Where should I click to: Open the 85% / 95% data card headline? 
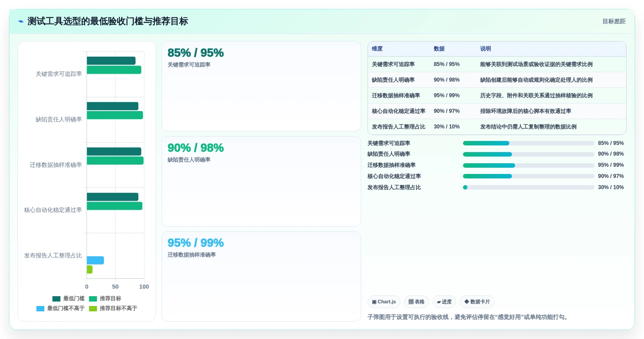click(195, 53)
